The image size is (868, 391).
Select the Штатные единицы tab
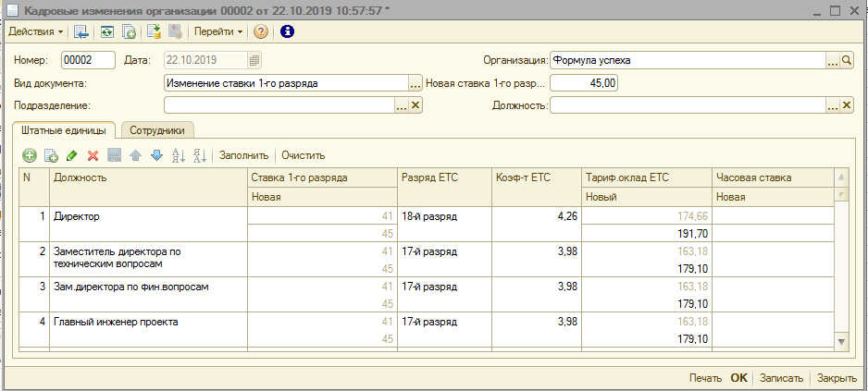tap(63, 130)
